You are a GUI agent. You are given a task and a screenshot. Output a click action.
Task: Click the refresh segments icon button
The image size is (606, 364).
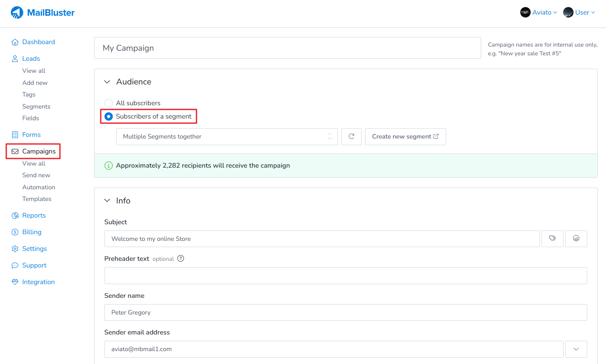(x=351, y=136)
